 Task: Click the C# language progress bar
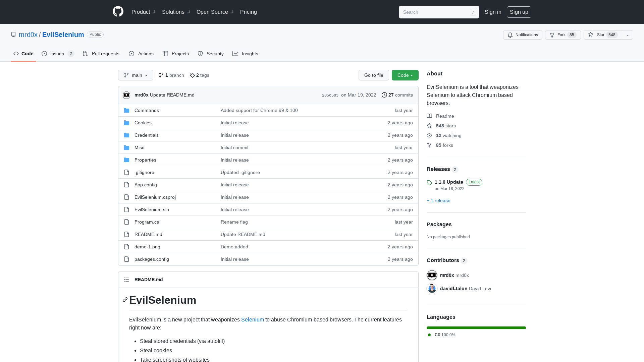click(476, 327)
